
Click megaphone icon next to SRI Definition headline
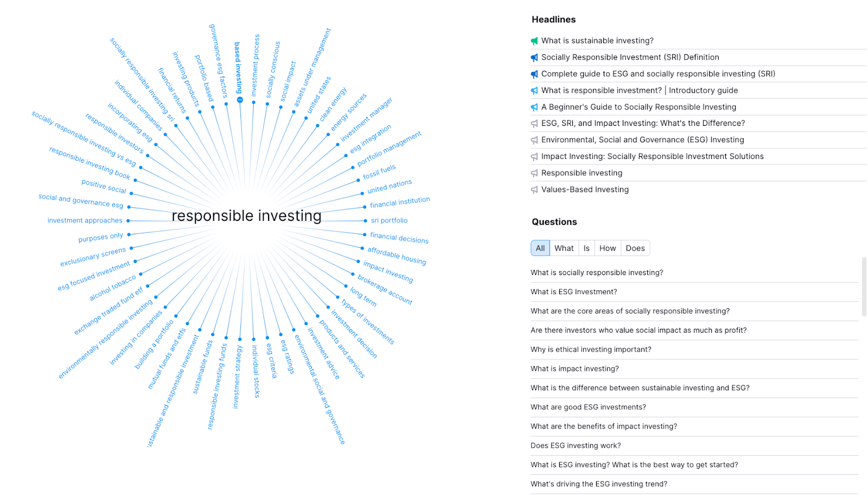tap(534, 58)
